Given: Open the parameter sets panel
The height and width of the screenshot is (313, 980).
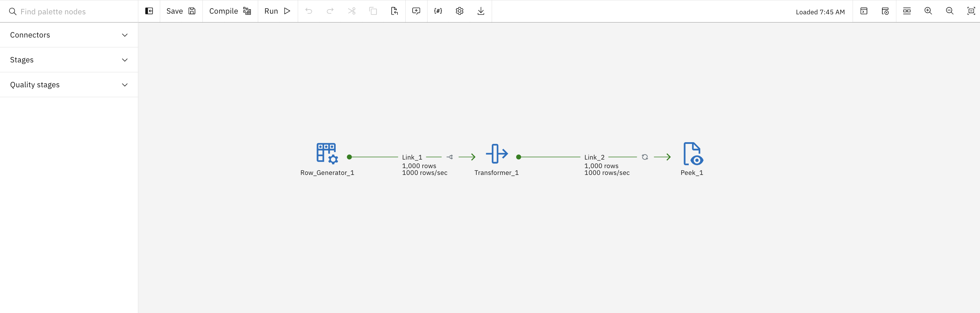Looking at the screenshot, I should coord(438,11).
